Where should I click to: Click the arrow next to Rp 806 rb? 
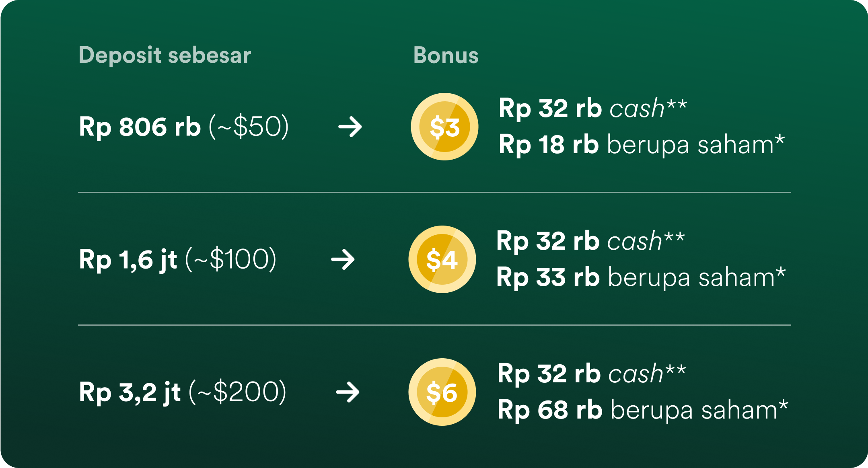[x=350, y=127]
